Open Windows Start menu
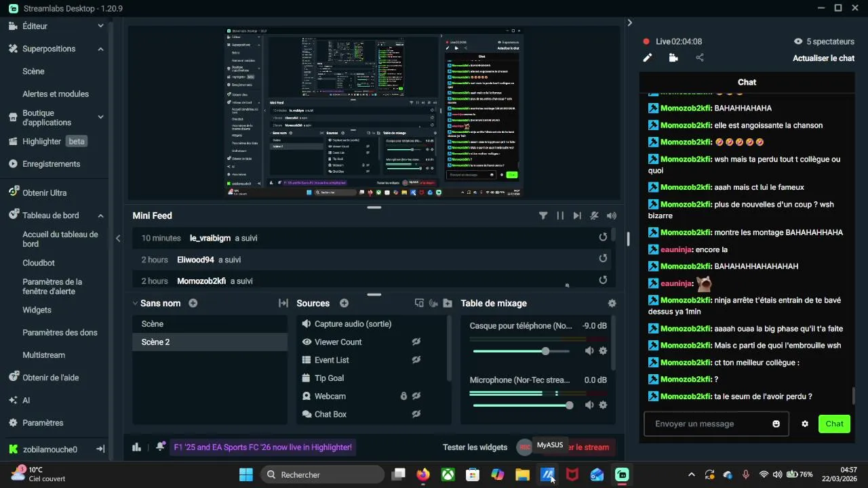 point(246,474)
